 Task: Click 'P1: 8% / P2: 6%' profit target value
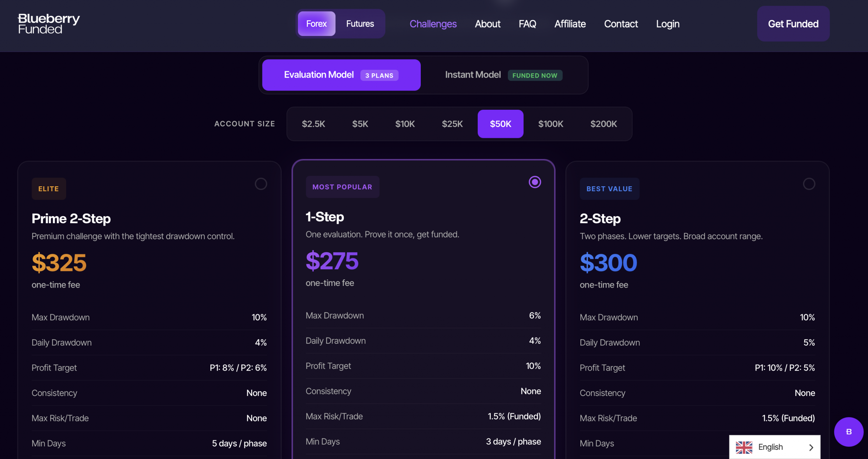[x=238, y=368]
